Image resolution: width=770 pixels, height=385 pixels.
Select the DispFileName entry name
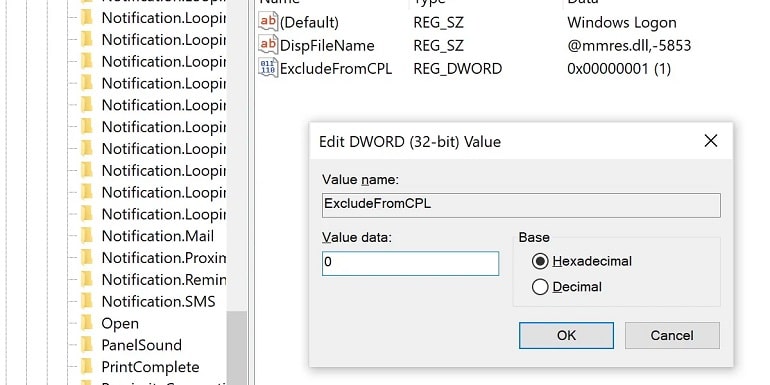point(327,46)
